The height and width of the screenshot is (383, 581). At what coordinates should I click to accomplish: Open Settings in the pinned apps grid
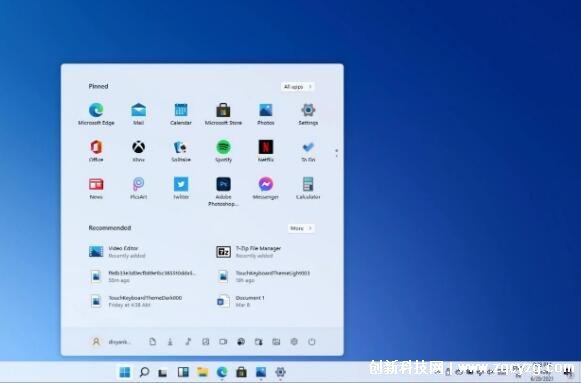click(x=308, y=114)
